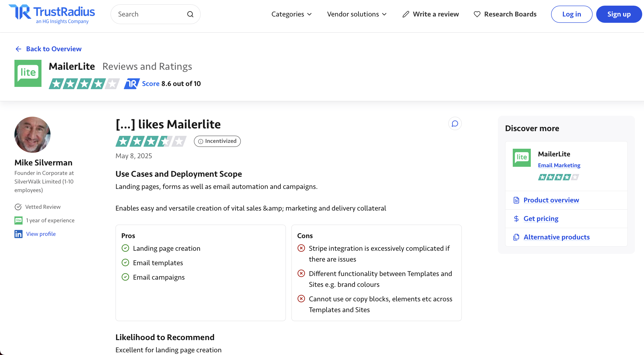Open the Alternative products link
Viewport: 644px width, 355px height.
[x=557, y=237]
